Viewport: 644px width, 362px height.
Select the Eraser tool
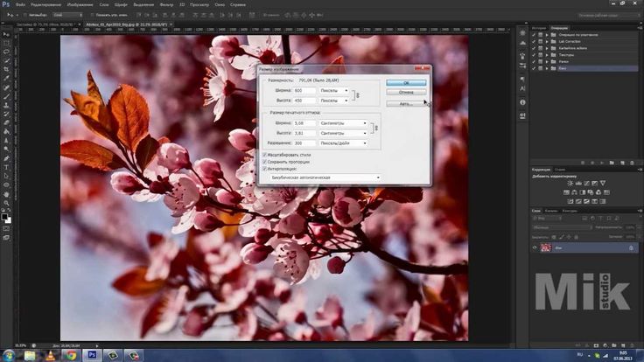pyautogui.click(x=6, y=122)
